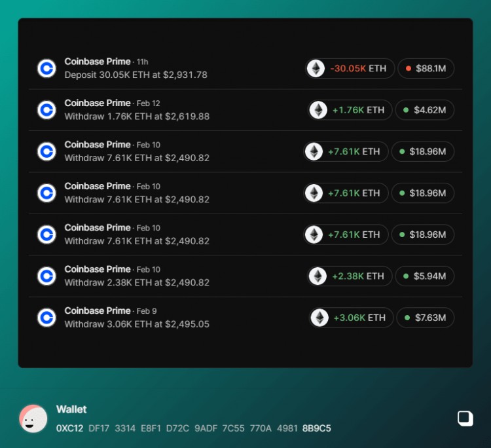491x448 pixels.
Task: Click the Coinbase logo beside Withdraw 2.38K ETH
Action: coord(46,276)
